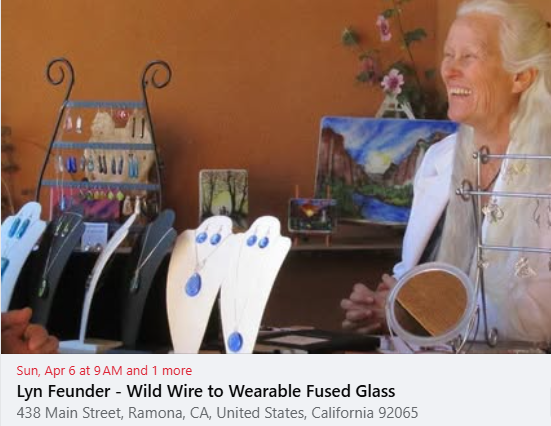Click the 438 Main Street Ramona address
The height and width of the screenshot is (426, 551).
tap(217, 413)
